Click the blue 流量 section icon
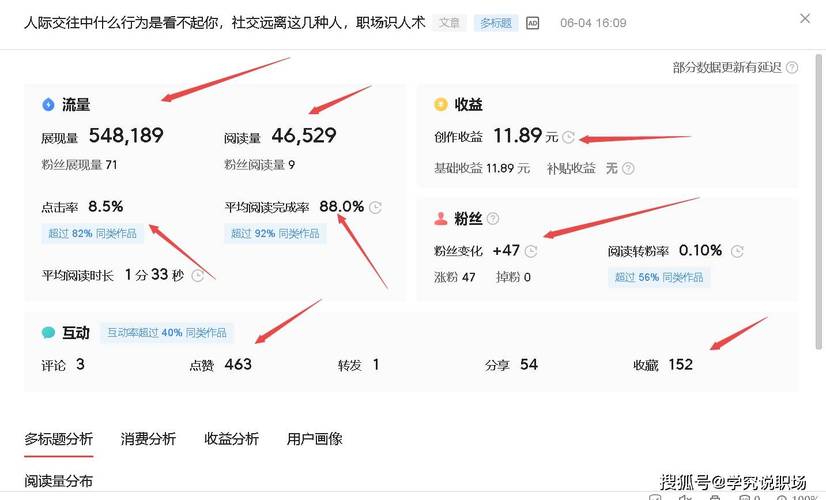 (48, 104)
